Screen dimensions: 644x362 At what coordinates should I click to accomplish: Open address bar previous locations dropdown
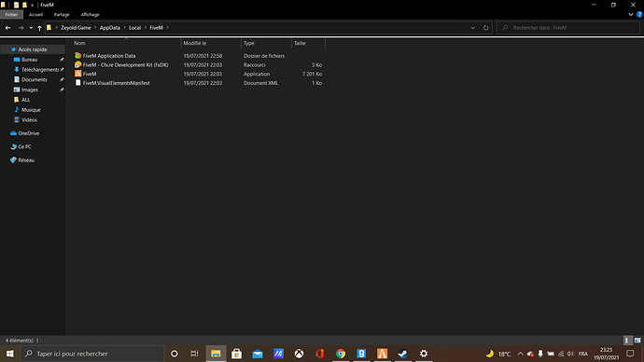tap(472, 28)
